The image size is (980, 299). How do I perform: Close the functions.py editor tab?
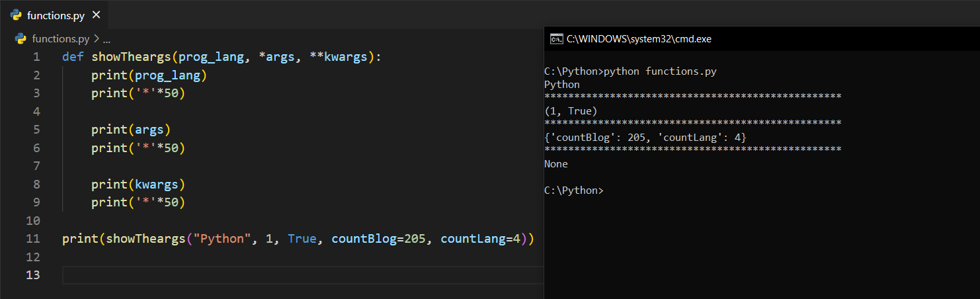(97, 15)
